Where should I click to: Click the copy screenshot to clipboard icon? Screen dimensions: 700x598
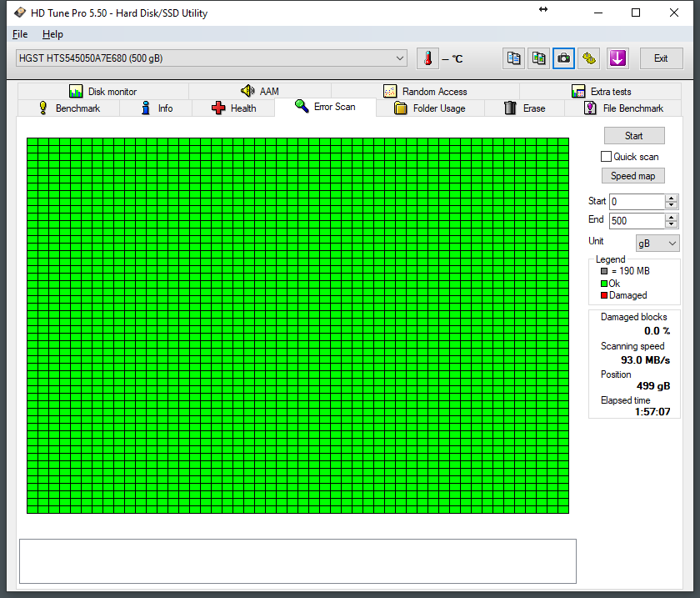[x=539, y=58]
